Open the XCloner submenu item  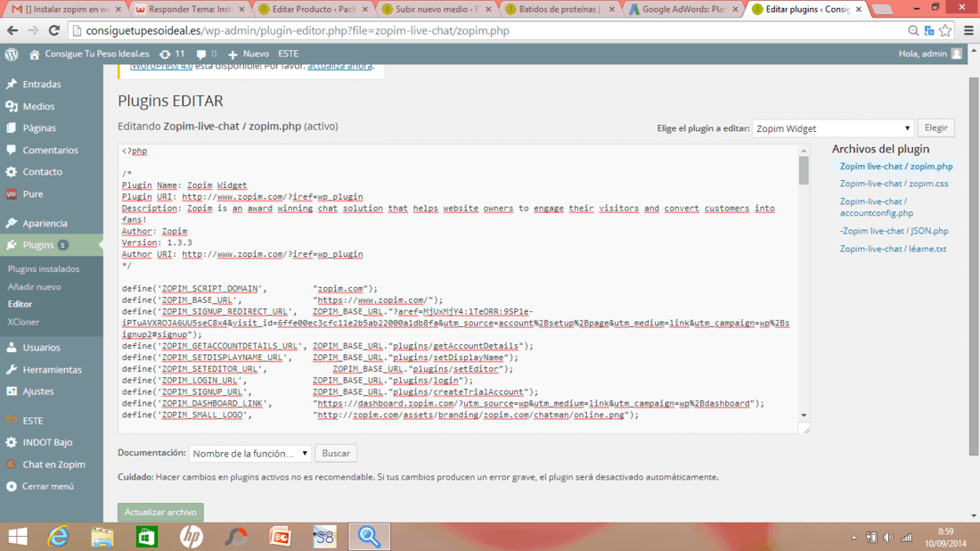point(23,322)
